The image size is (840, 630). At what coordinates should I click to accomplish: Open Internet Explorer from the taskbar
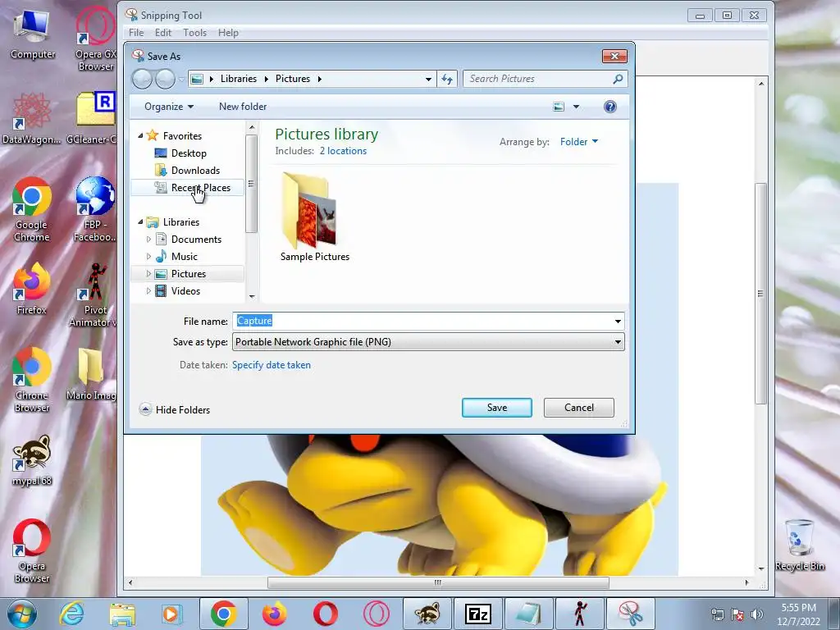point(71,614)
